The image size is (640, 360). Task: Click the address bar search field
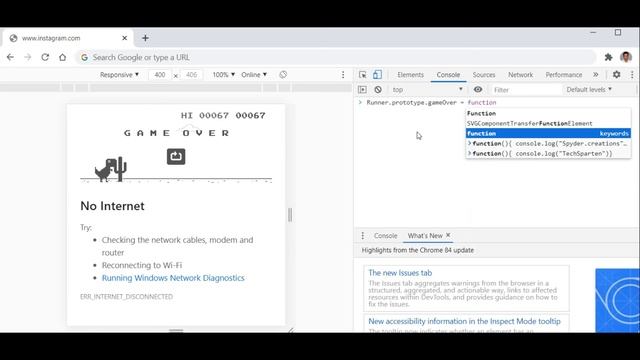click(x=335, y=57)
